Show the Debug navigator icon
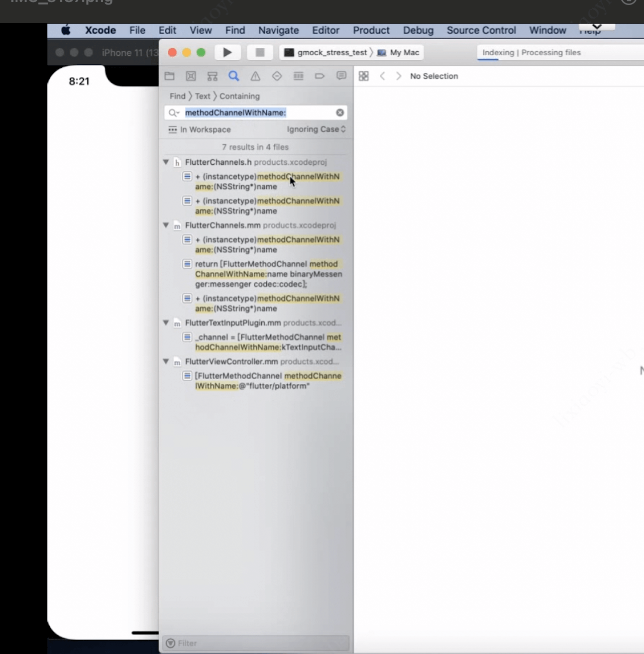 point(298,76)
